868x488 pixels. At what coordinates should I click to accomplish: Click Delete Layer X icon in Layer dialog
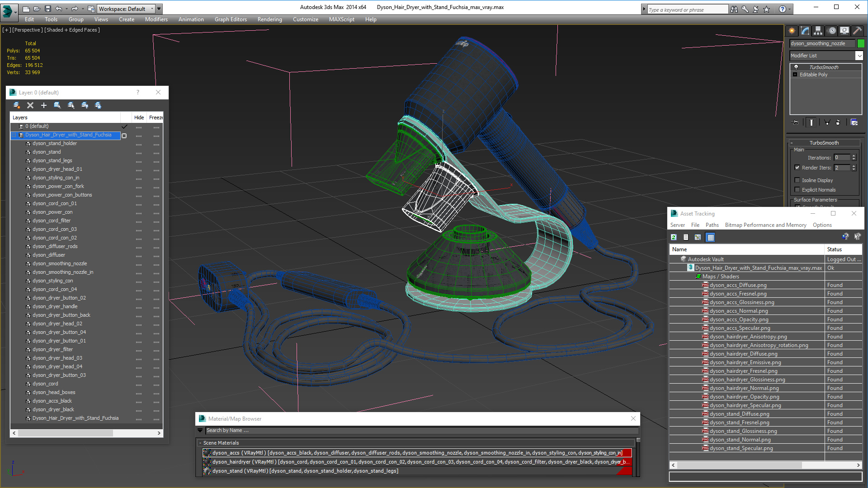(x=30, y=105)
